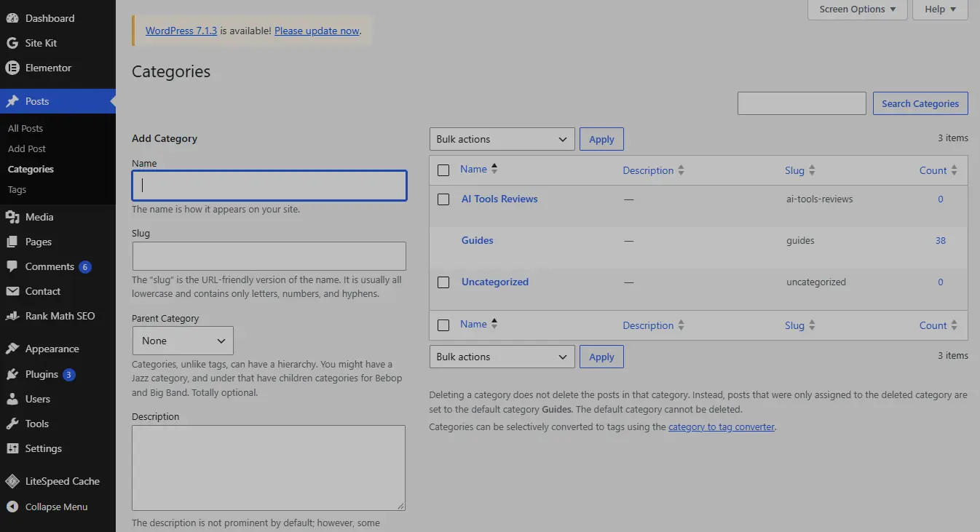Expand the Screen Options panel
This screenshot has width=980, height=532.
(858, 9)
